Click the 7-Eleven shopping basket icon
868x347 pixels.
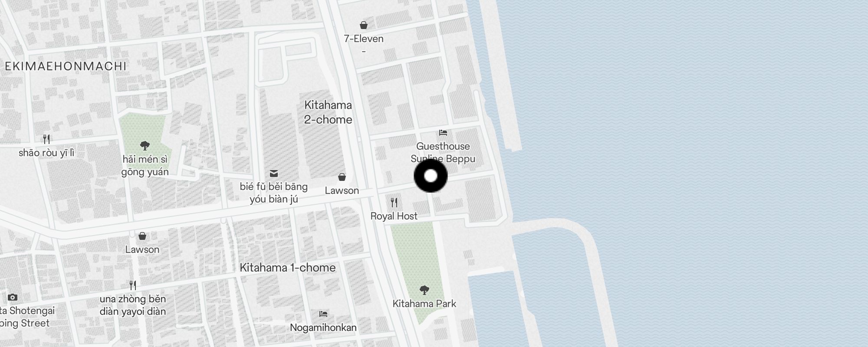tap(364, 25)
